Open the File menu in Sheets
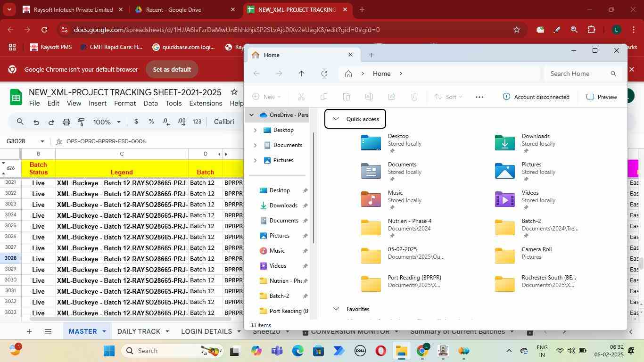Image resolution: width=644 pixels, height=362 pixels. [x=34, y=103]
